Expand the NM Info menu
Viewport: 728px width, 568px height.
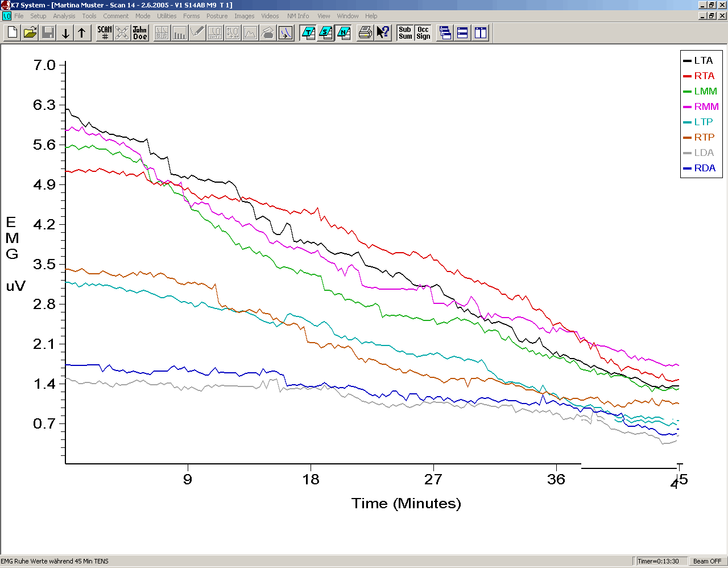[x=298, y=16]
